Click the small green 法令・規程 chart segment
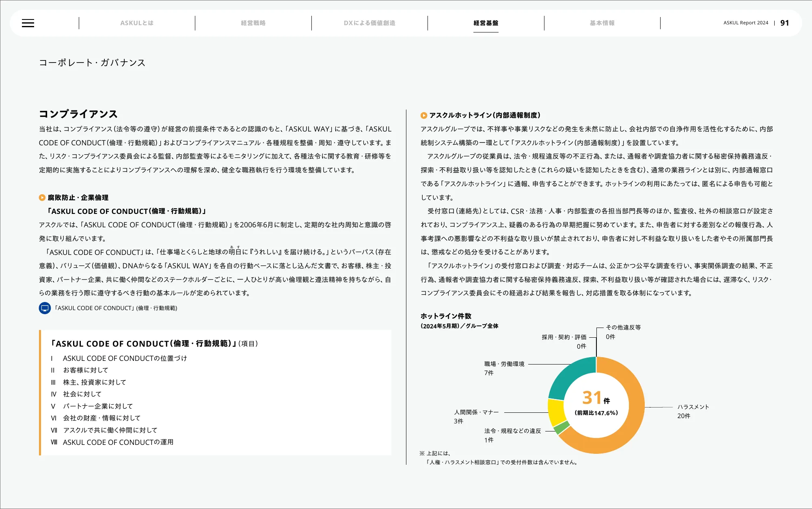812x509 pixels. point(561,427)
